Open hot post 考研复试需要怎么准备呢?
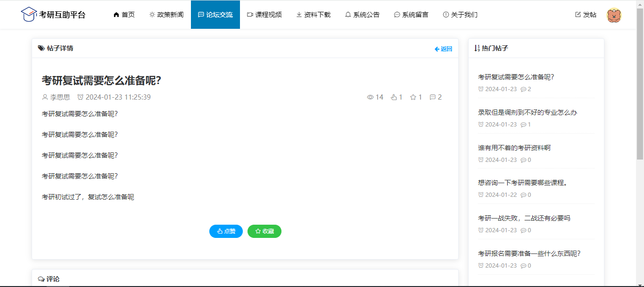The image size is (644, 287). click(516, 77)
